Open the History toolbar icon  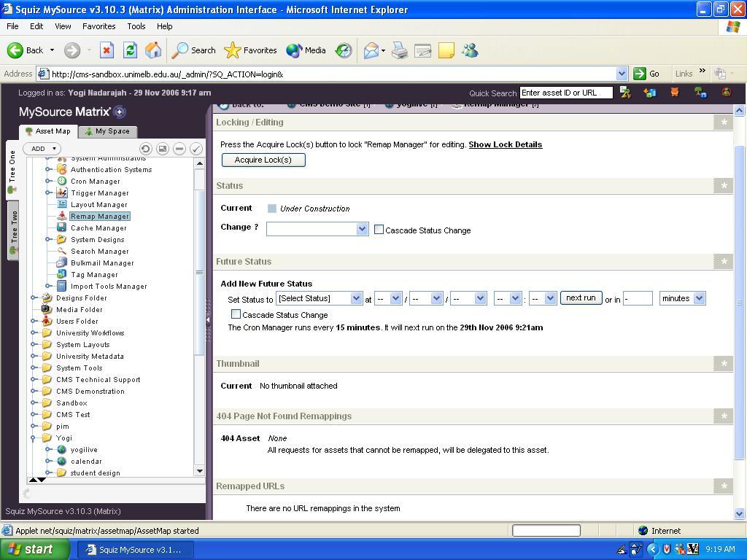pyautogui.click(x=344, y=50)
